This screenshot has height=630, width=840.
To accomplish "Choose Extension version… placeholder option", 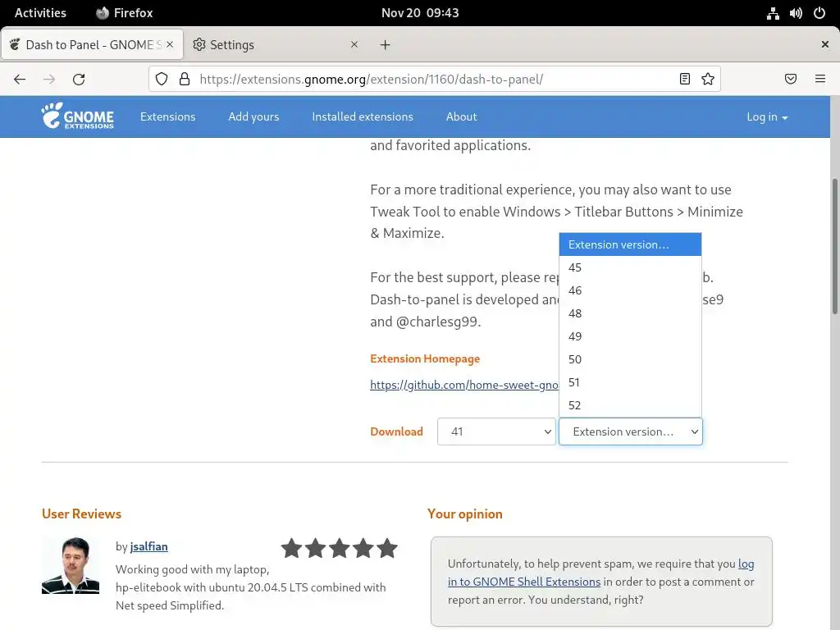I will coord(630,244).
